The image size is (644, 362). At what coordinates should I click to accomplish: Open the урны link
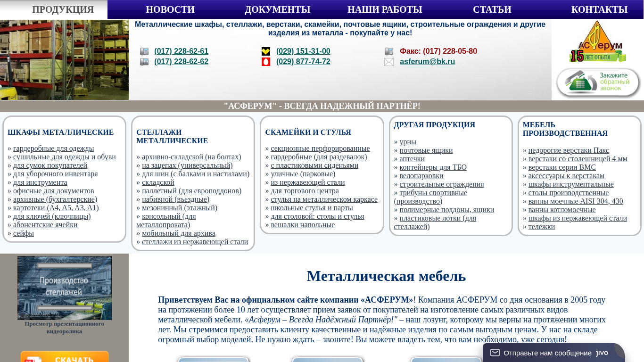[408, 142]
